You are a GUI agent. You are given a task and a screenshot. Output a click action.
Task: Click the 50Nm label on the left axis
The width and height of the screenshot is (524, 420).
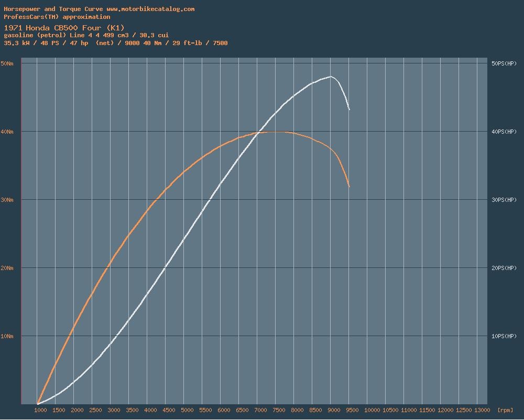[x=7, y=63]
